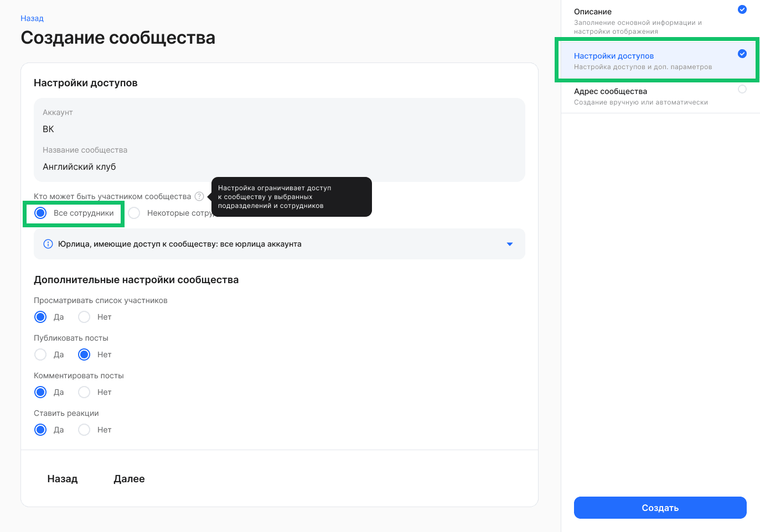This screenshot has width=760, height=532.
Task: Disable commenting by selecting Нет for Комментировать посты
Action: (x=84, y=392)
